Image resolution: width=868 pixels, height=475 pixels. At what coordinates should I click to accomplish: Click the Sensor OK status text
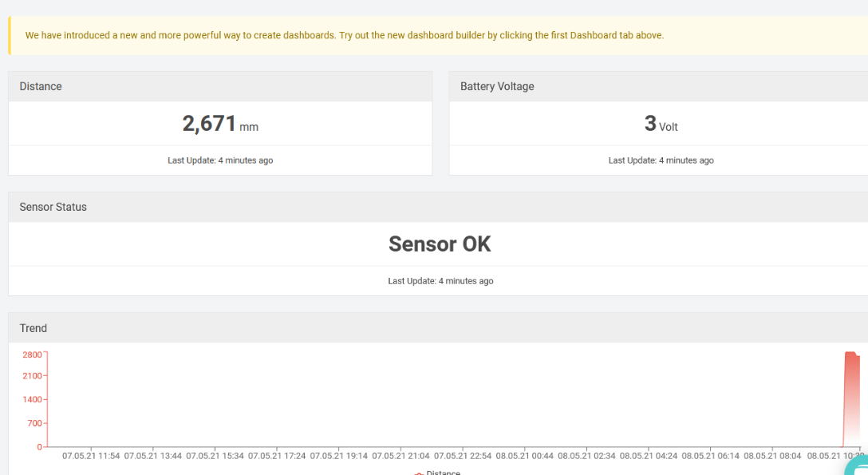coord(440,244)
